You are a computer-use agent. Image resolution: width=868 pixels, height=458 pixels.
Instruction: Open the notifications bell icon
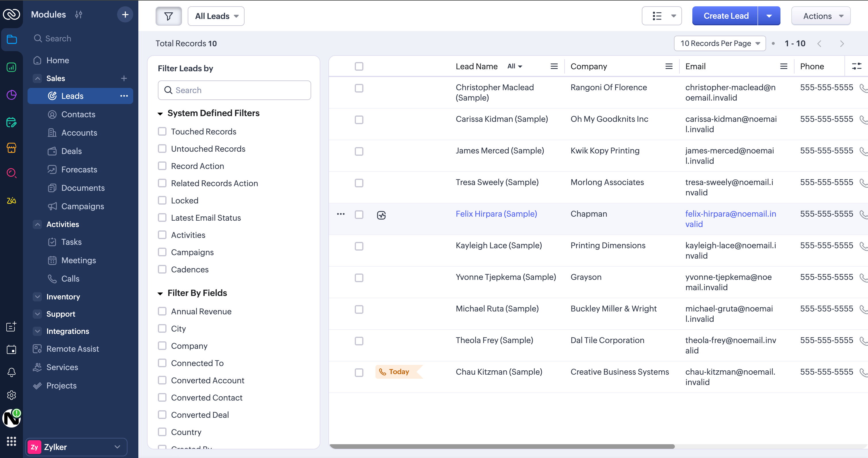tap(11, 372)
